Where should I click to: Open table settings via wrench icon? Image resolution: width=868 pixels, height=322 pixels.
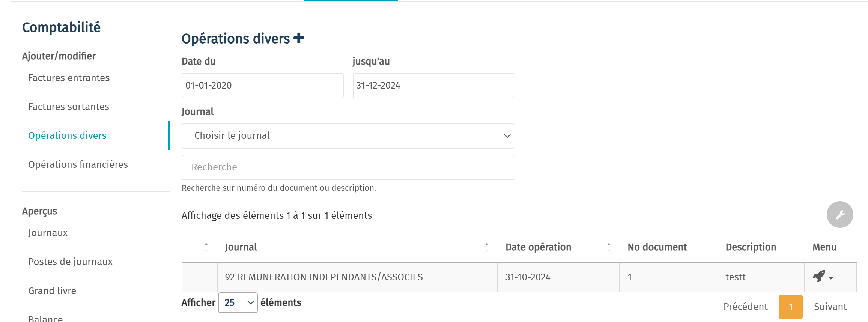840,214
